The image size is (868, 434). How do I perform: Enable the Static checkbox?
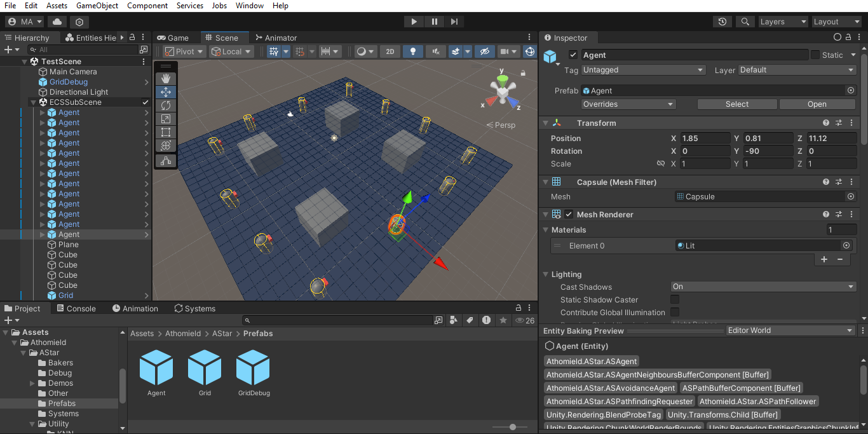click(x=815, y=55)
